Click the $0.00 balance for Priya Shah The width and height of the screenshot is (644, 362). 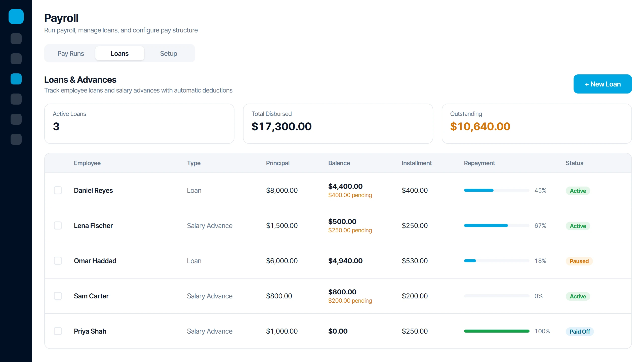pos(338,331)
